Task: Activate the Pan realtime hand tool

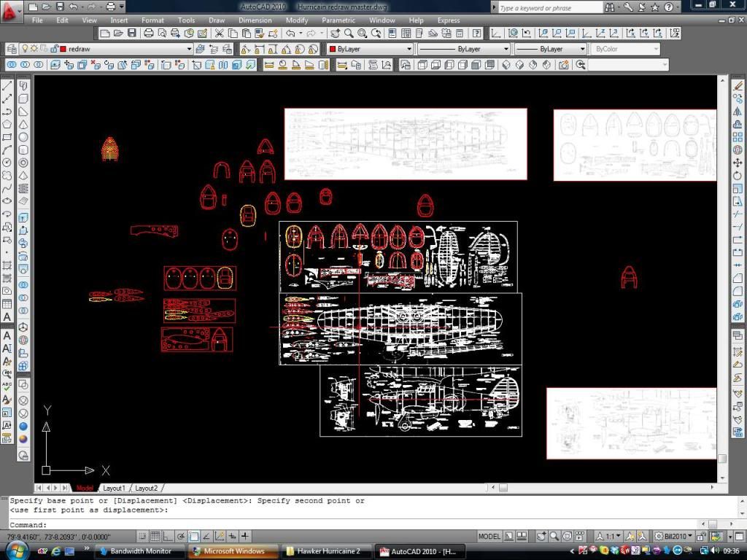Action: (336, 34)
